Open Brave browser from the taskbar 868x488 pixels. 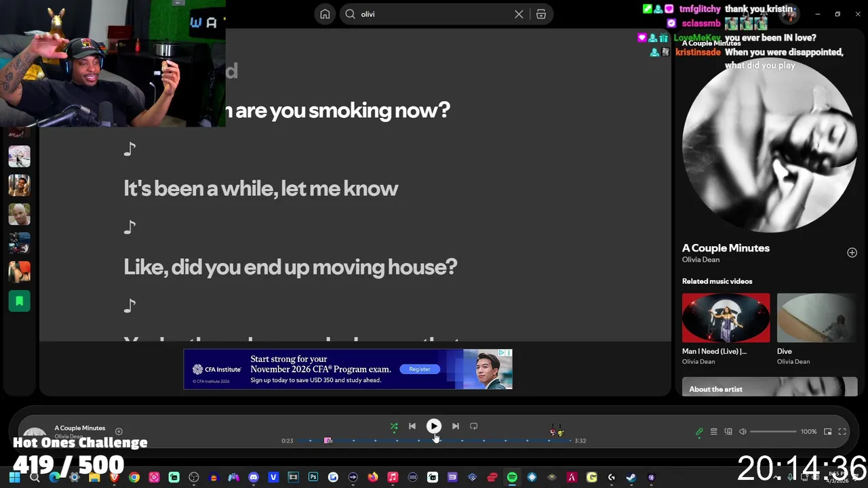(114, 477)
